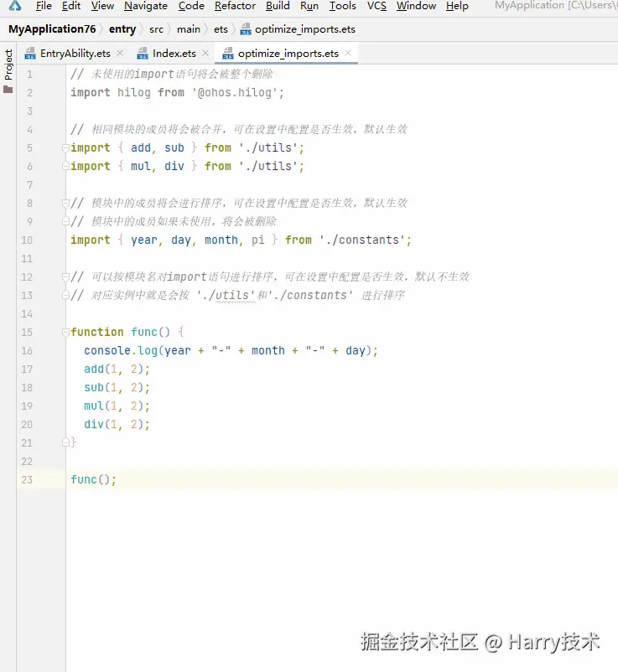Click the Index.ets tab file icon
Screen dimensions: 618x672
(143, 54)
